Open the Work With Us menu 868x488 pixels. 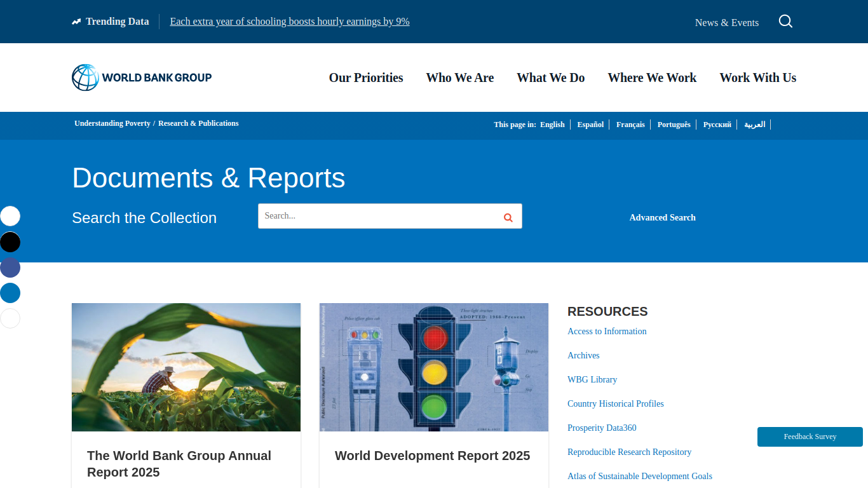click(758, 78)
